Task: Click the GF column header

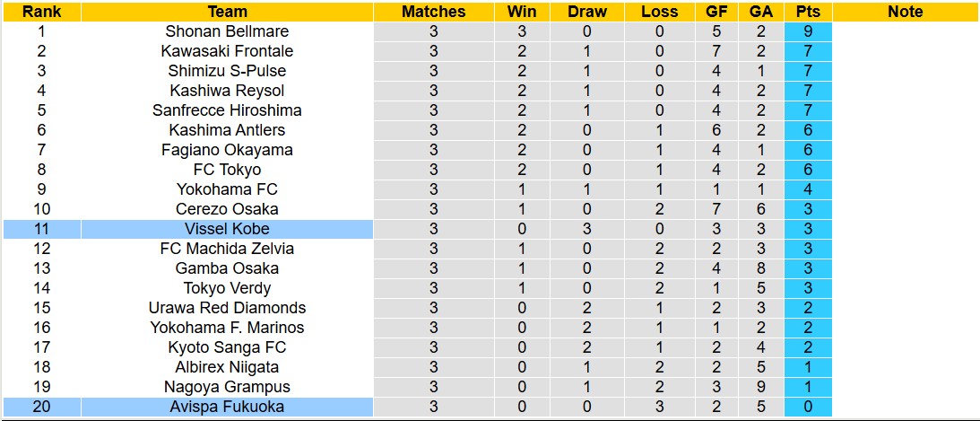Action: [x=716, y=12]
